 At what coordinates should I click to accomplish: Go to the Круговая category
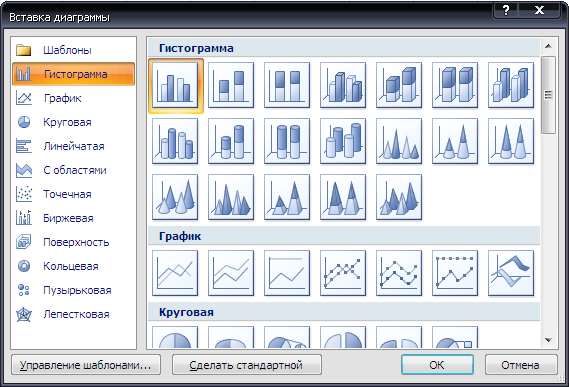click(x=74, y=122)
